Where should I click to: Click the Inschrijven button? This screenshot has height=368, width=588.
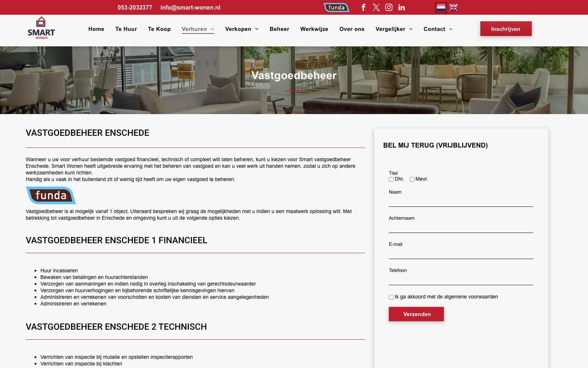(506, 29)
